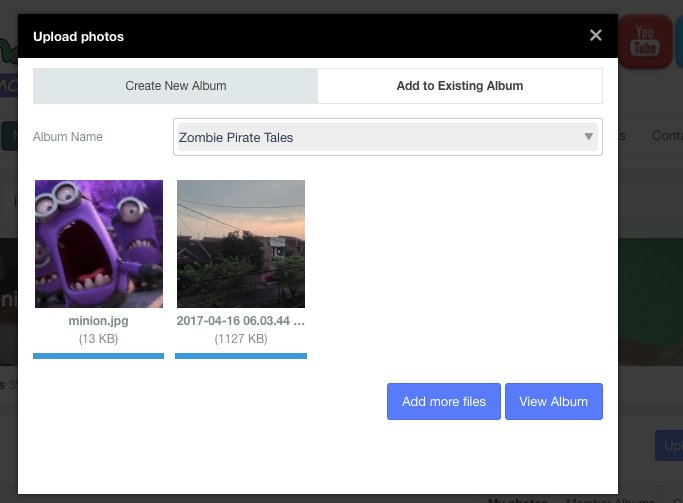
Task: Click Add more files button
Action: pos(444,402)
